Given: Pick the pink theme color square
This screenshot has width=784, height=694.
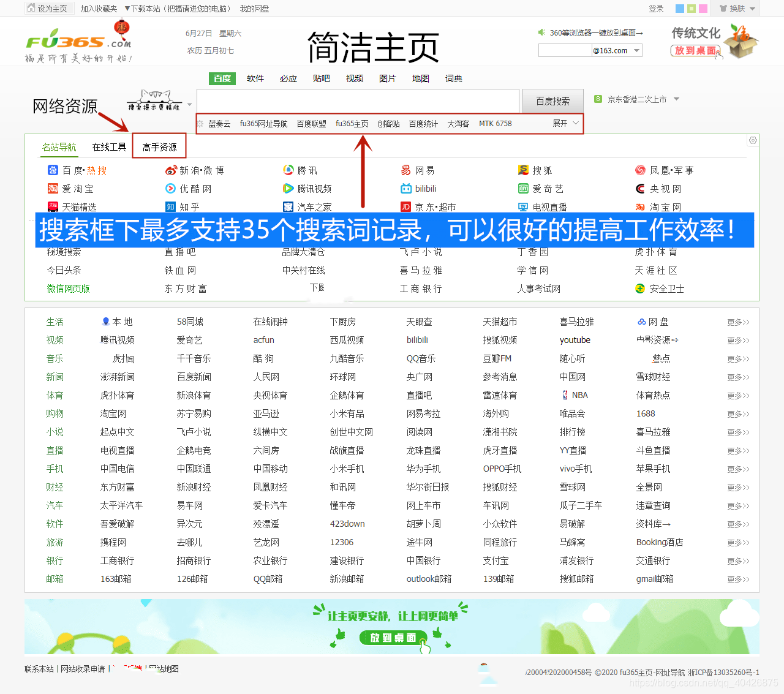Looking at the screenshot, I should coord(703,9).
